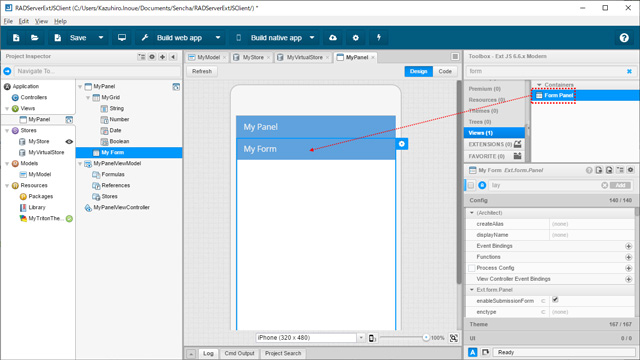This screenshot has width=640, height=360.
Task: Click the zoom slider handle at 100%
Action: coord(426,338)
